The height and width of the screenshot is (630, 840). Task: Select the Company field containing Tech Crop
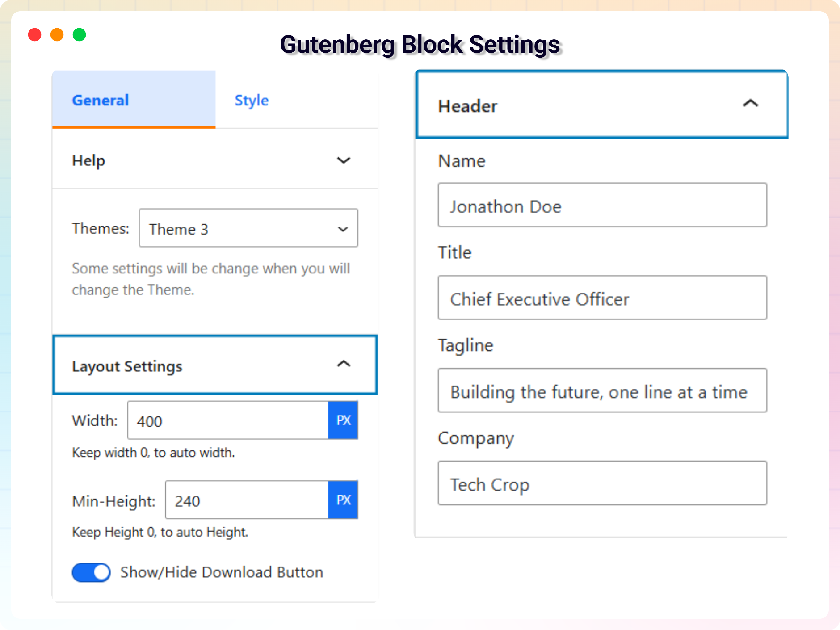pos(602,483)
